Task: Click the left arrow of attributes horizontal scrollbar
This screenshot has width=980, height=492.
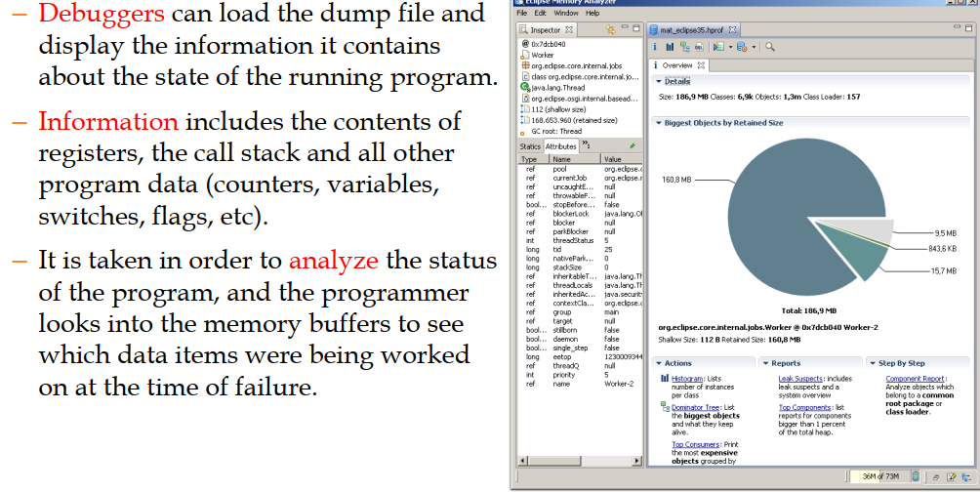Action: click(524, 461)
